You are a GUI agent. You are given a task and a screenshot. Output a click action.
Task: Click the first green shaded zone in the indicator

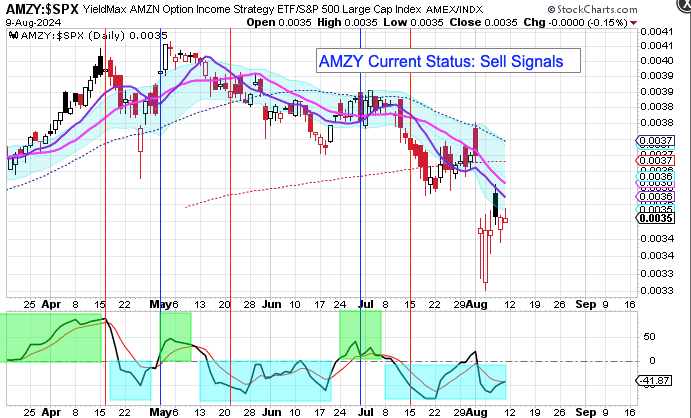[55, 337]
